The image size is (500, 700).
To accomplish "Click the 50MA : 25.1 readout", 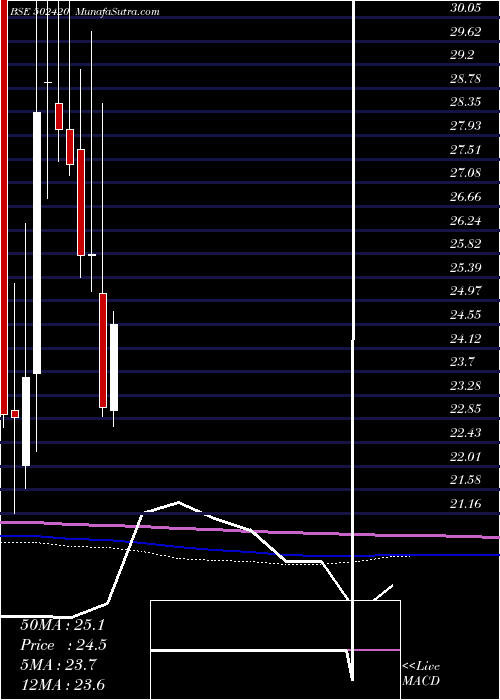I will pyautogui.click(x=62, y=625).
